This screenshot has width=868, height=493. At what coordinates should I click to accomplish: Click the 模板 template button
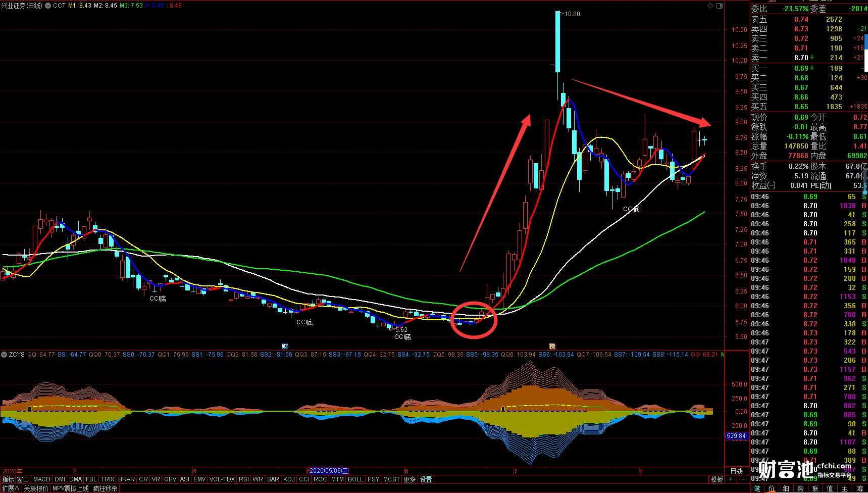pyautogui.click(x=717, y=479)
